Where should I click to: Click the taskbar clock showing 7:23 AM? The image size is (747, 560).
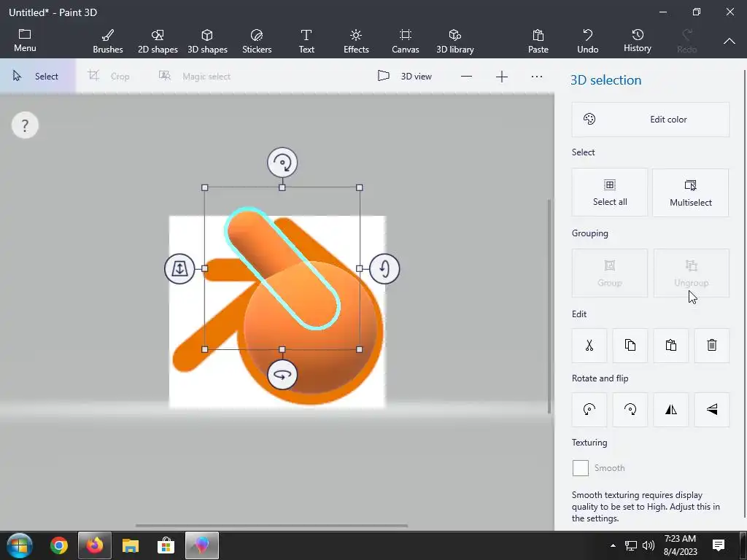(x=681, y=545)
